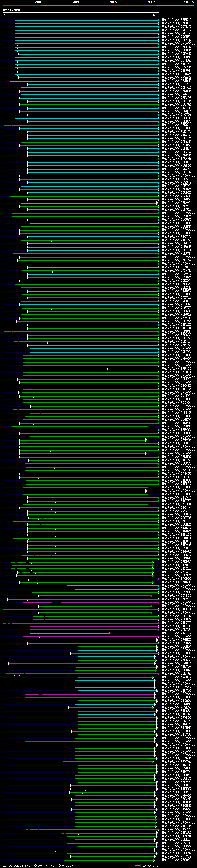Select label UniRef100_P53384

point(176,403)
